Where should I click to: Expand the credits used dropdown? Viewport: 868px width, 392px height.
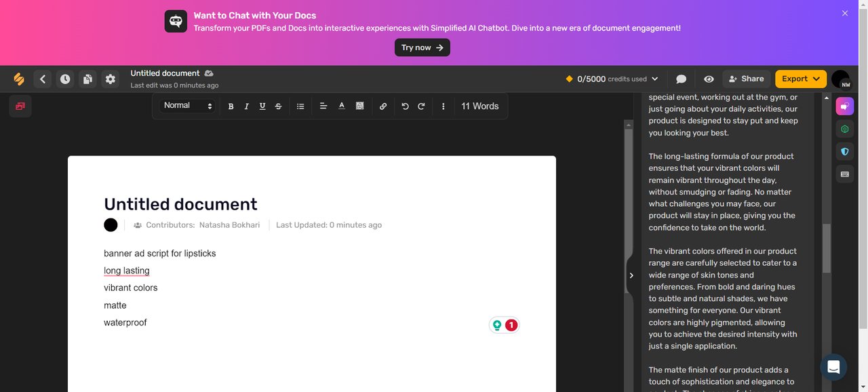(612, 79)
